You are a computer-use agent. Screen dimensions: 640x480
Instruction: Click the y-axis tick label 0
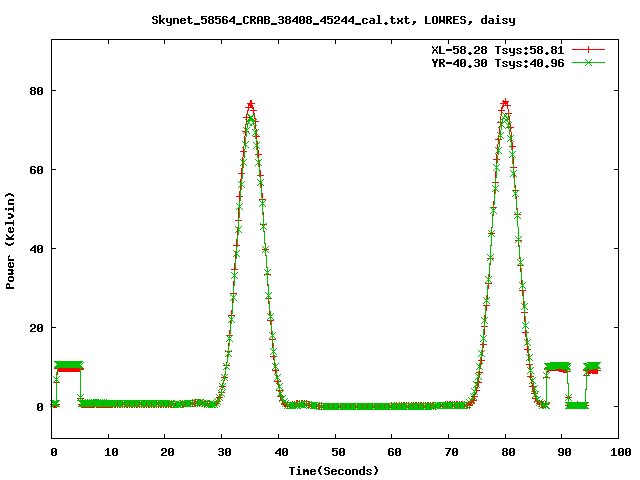pyautogui.click(x=40, y=407)
